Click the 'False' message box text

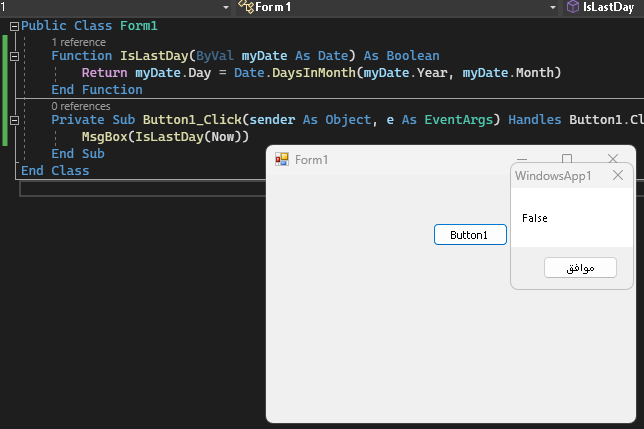(535, 218)
